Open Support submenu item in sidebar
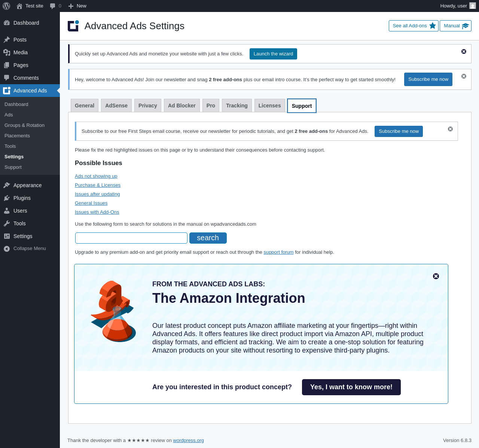The height and width of the screenshot is (448, 479). [x=30, y=167]
